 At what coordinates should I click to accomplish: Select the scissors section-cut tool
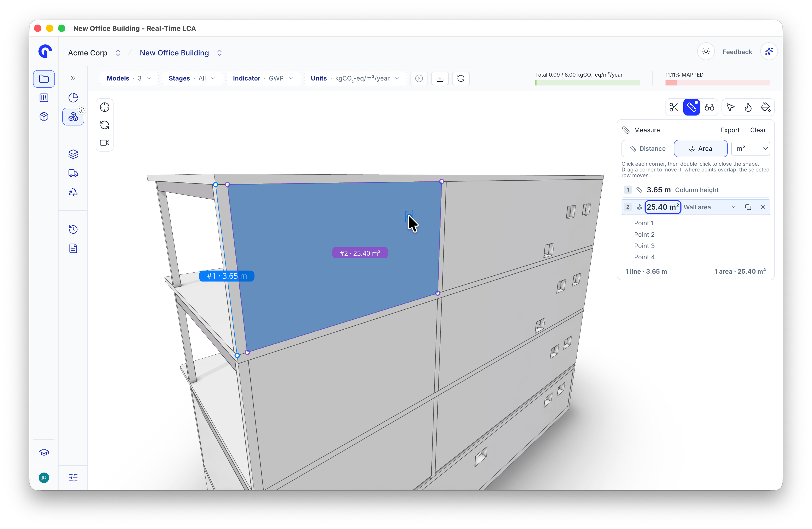[673, 107]
